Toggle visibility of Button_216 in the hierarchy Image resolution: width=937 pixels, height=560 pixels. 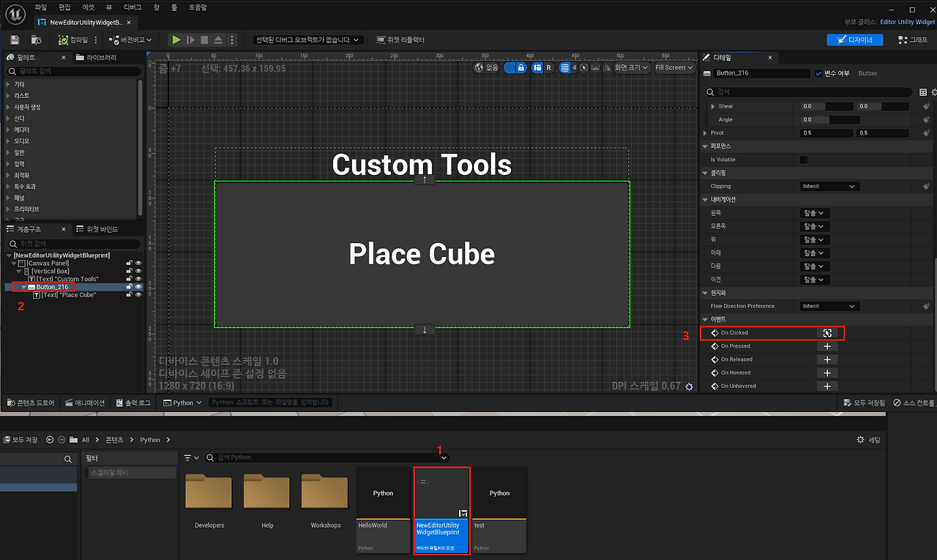[x=138, y=286]
